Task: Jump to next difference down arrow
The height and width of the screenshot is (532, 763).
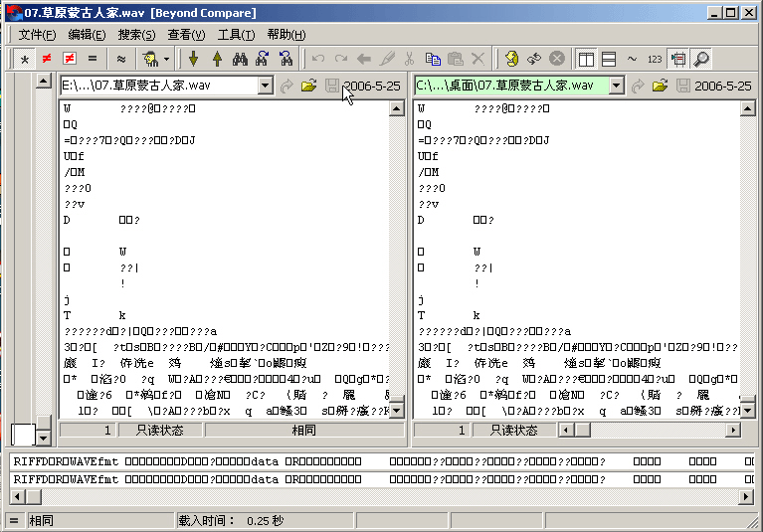Action: pos(194,59)
